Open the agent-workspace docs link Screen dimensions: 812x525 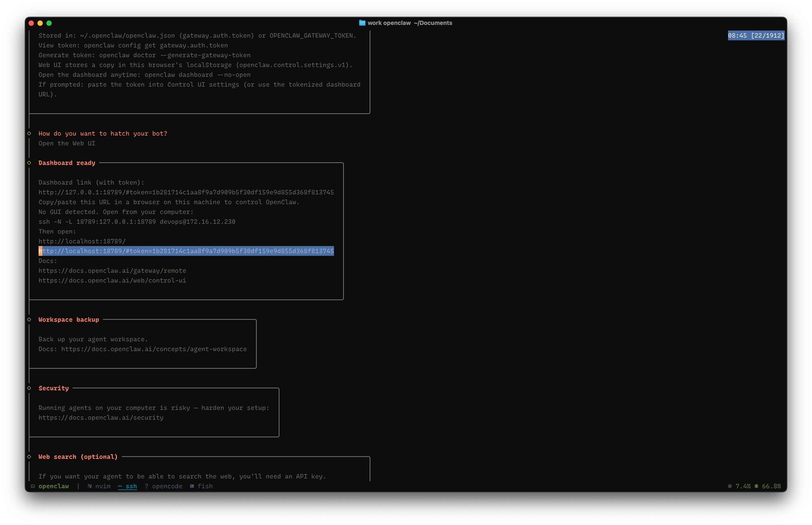(154, 349)
